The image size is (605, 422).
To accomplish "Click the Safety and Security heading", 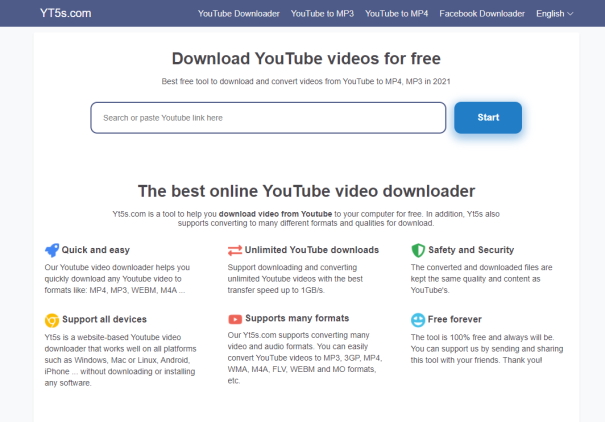I will (471, 250).
